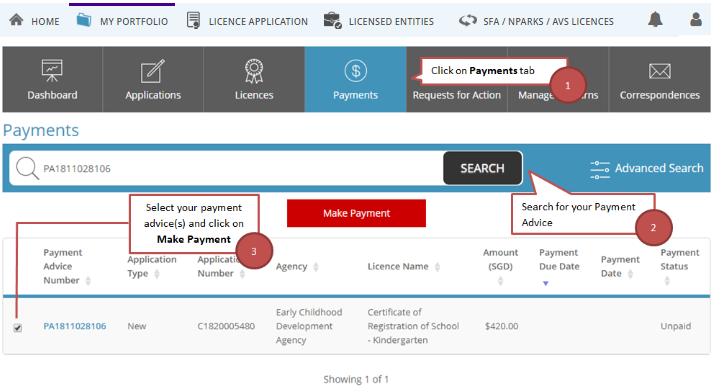
Task: Sort by Agency column arrows
Action: click(316, 267)
